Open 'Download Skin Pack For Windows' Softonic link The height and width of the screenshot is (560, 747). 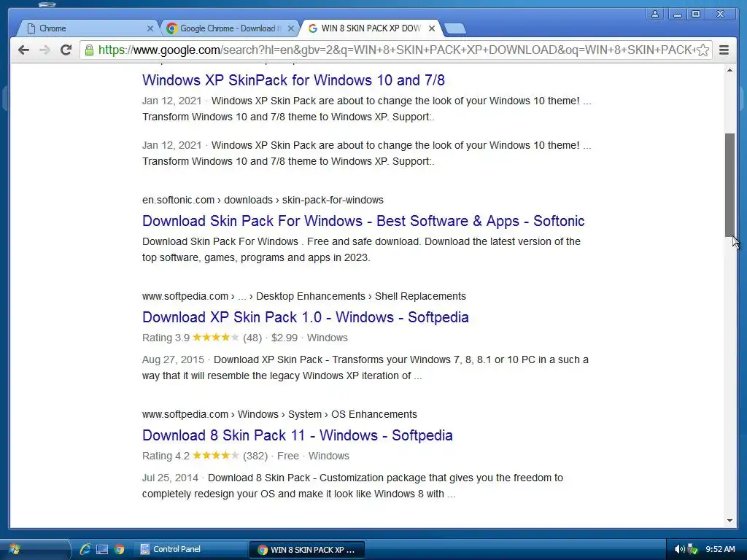point(363,221)
